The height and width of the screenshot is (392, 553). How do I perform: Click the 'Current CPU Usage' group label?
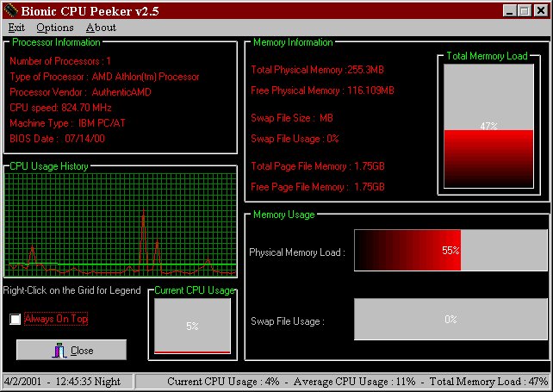[195, 290]
